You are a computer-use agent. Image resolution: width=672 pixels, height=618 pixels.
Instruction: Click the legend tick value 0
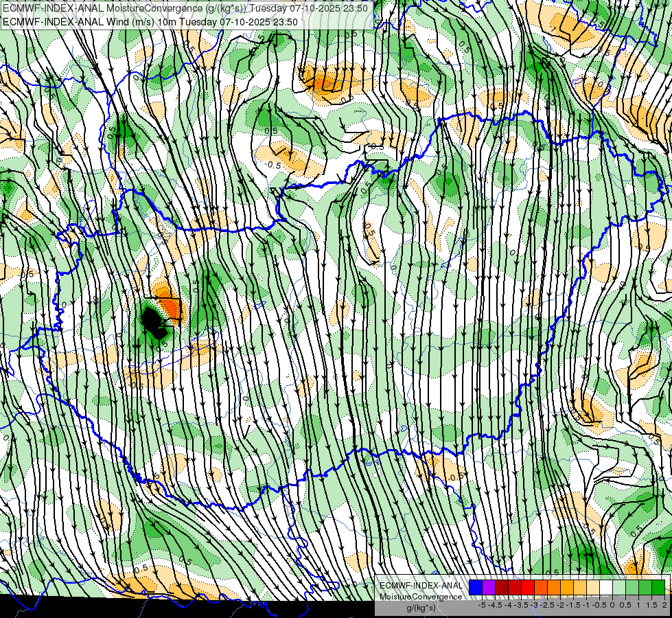click(x=612, y=605)
